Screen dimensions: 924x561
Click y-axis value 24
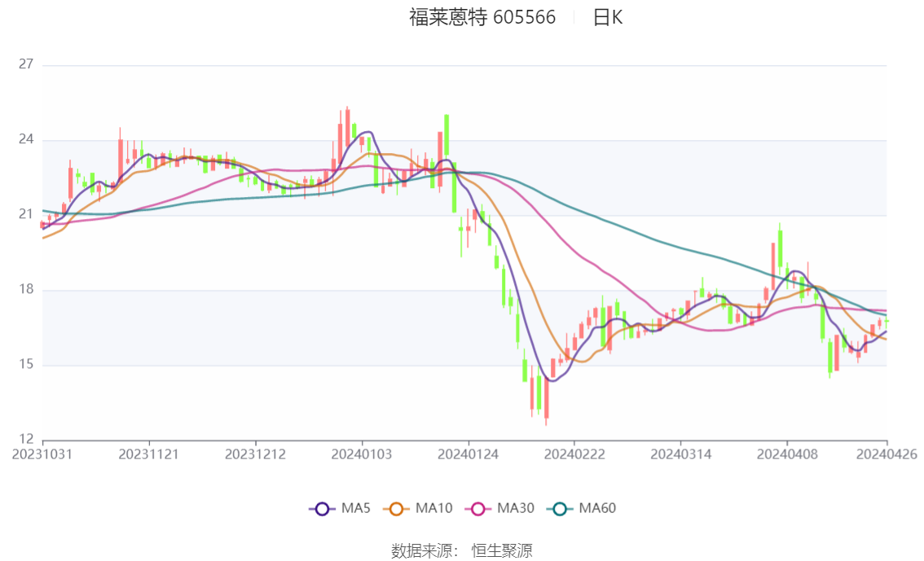pyautogui.click(x=26, y=139)
